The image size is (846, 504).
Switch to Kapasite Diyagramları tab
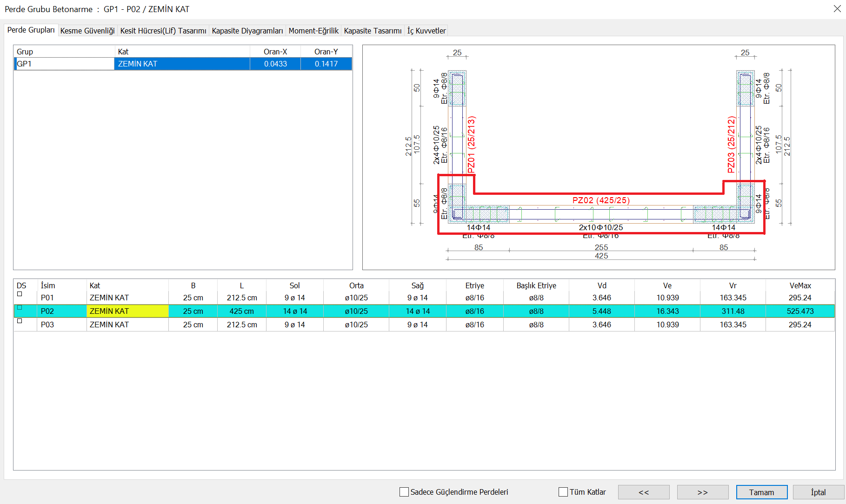(x=247, y=31)
